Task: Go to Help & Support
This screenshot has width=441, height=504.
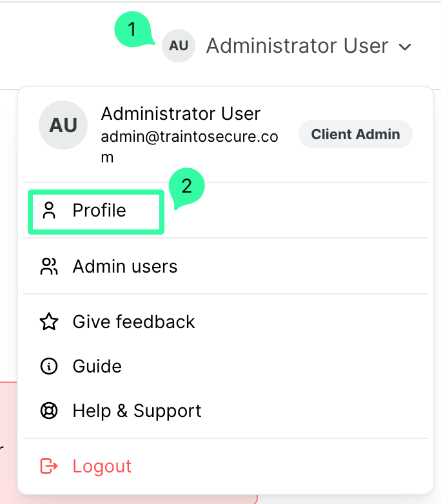Action: (137, 411)
